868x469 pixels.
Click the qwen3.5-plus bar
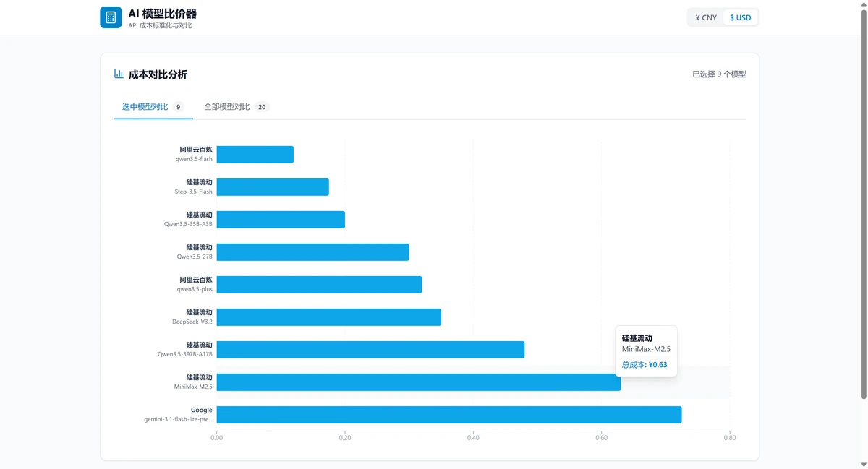click(x=319, y=285)
